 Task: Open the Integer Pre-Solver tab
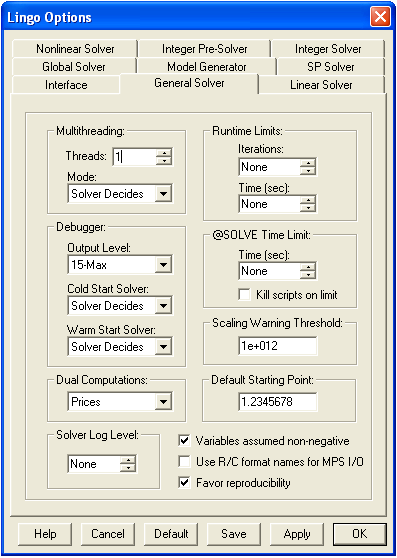(x=204, y=49)
